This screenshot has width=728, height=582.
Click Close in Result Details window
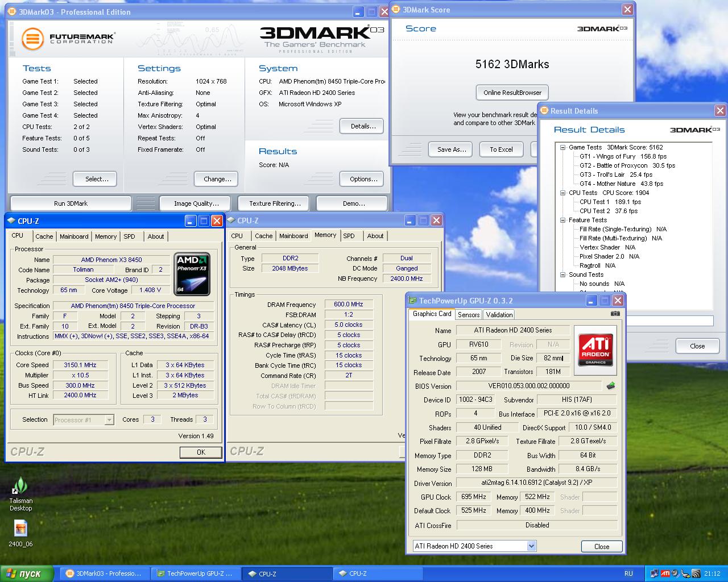[x=697, y=346]
